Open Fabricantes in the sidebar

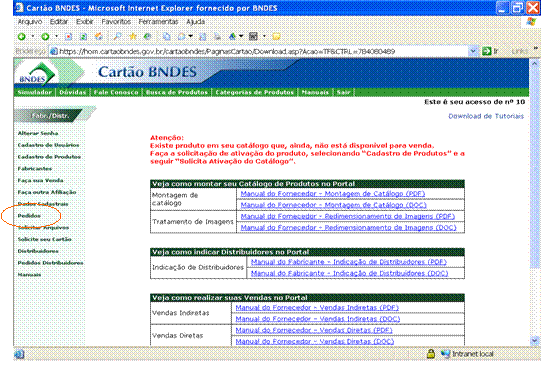pos(35,169)
